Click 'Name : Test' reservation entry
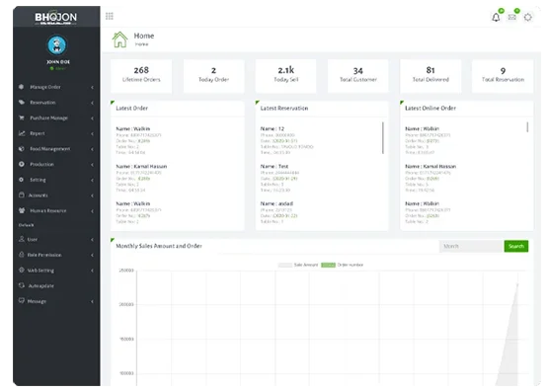This screenshot has height=392, width=548. point(274,166)
